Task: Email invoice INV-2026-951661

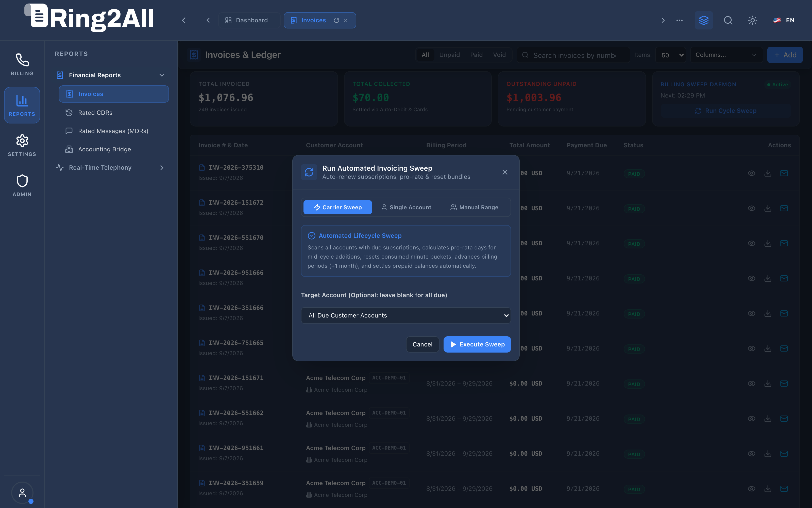Action: pos(784,454)
